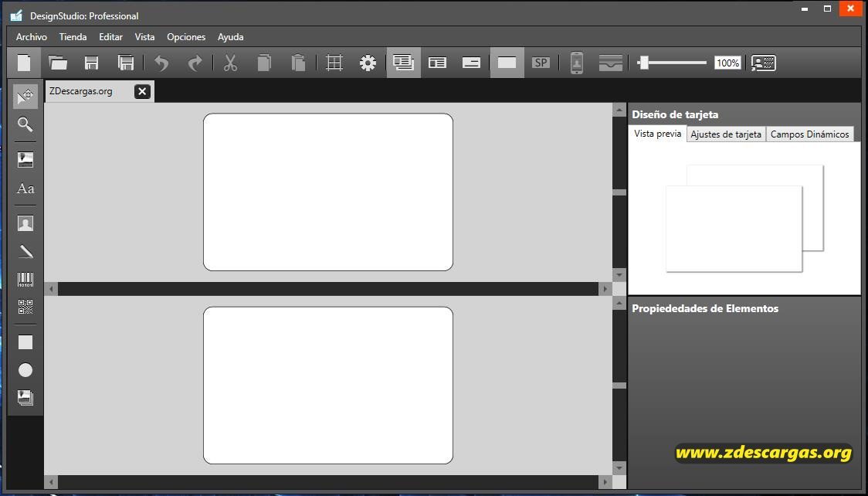Select the stacked images layer tool
The image size is (868, 496).
[x=25, y=397]
